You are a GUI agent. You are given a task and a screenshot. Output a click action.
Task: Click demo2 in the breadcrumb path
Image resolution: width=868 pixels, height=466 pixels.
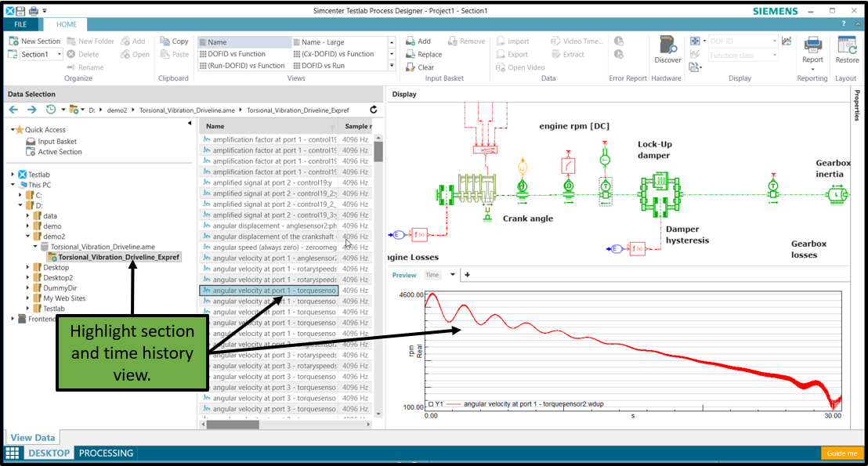click(117, 110)
